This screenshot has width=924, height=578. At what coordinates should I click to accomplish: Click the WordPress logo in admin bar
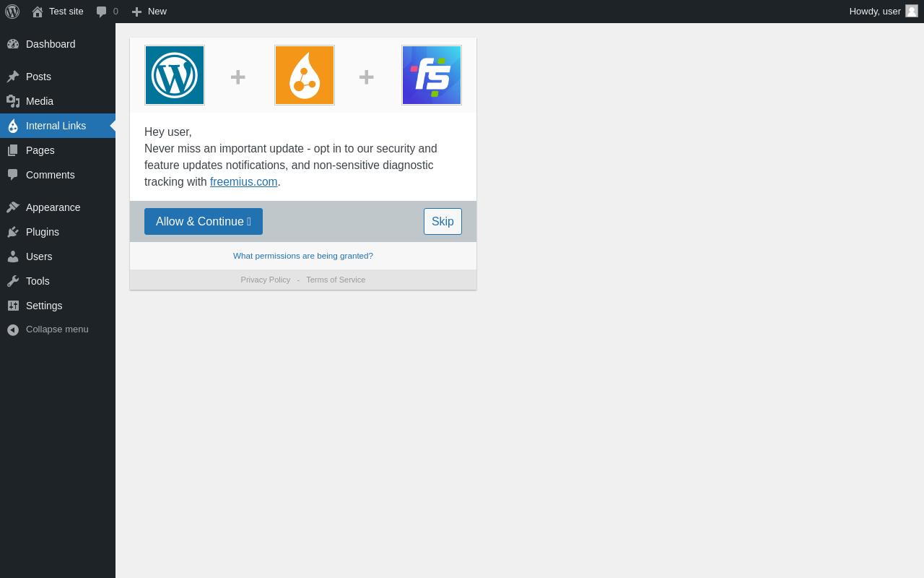[x=12, y=12]
